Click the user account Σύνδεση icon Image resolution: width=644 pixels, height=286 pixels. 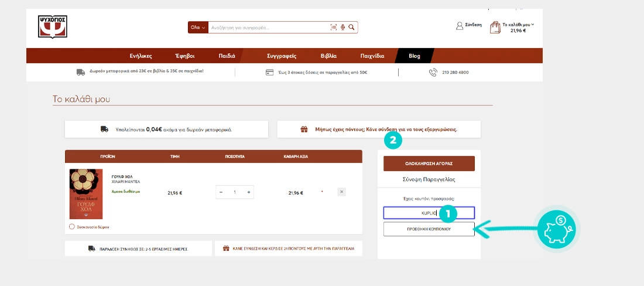coord(460,26)
